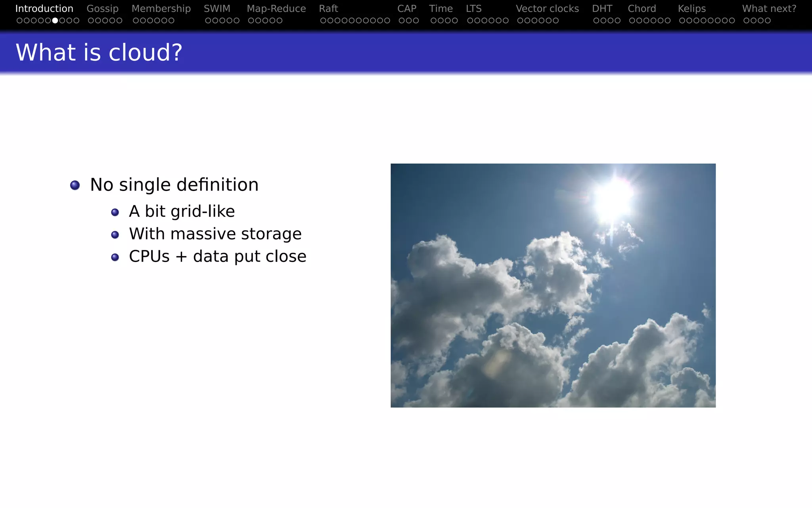This screenshot has width=812, height=508.
Task: Click the first slide dot under Raft
Action: click(x=323, y=21)
